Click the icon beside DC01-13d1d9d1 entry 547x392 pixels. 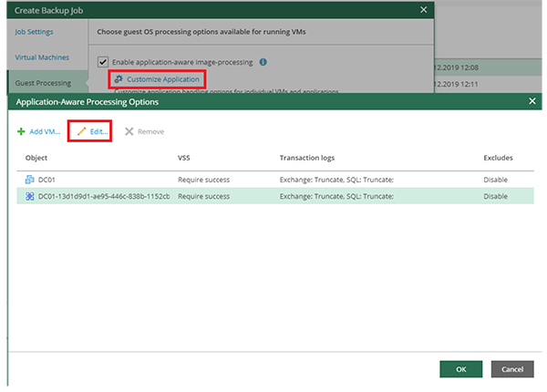pos(28,196)
